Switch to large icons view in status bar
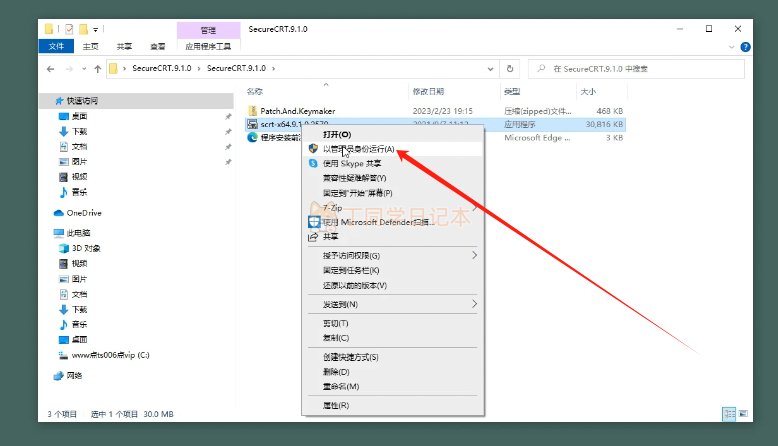 pos(743,414)
